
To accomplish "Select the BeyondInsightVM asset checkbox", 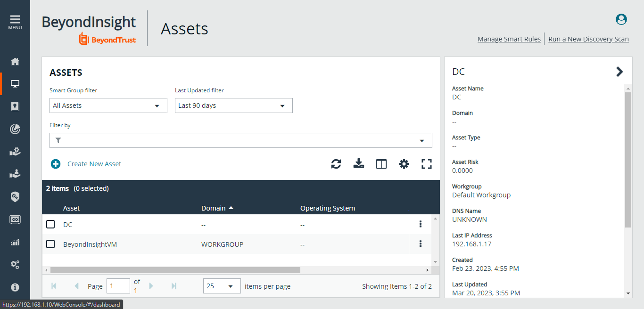I will [50, 244].
